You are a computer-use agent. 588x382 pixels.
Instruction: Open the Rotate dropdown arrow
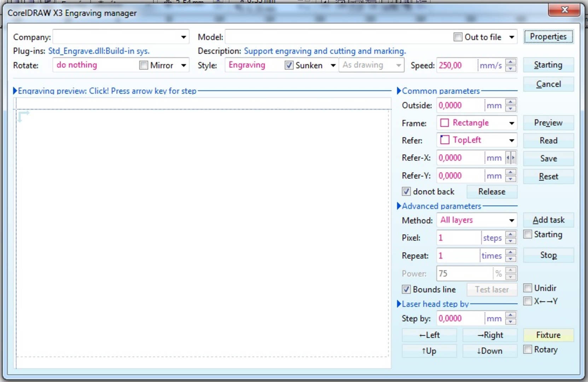(x=184, y=65)
